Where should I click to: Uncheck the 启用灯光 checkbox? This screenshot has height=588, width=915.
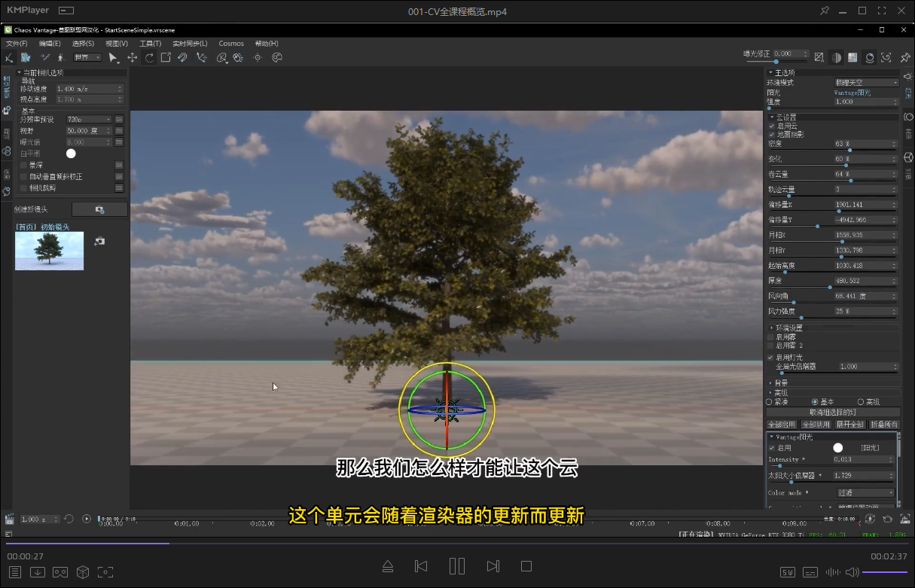tap(770, 357)
